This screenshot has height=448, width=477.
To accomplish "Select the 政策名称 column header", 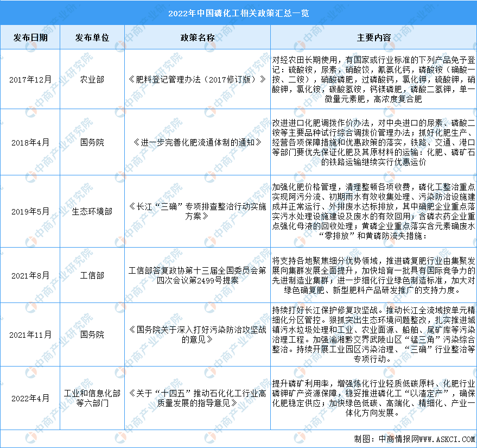I will pyautogui.click(x=198, y=37).
